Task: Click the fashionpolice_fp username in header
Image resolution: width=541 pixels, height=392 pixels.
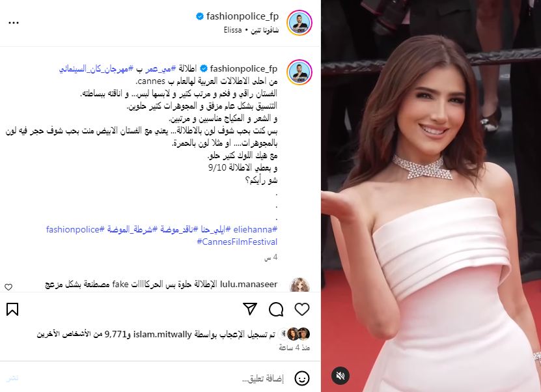Action: coord(242,16)
